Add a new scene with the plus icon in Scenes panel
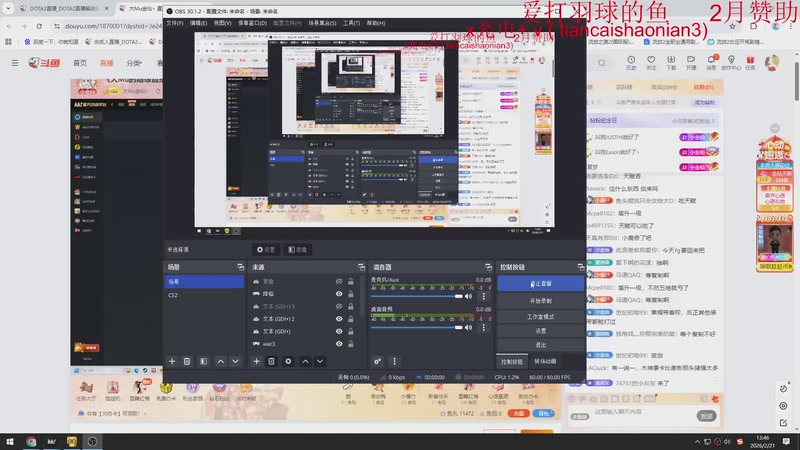The image size is (800, 450). [x=172, y=361]
